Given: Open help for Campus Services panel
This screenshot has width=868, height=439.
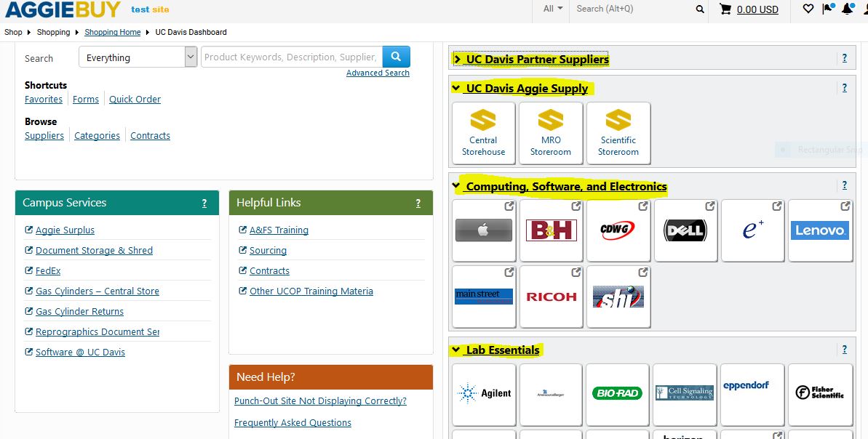Looking at the screenshot, I should [204, 204].
